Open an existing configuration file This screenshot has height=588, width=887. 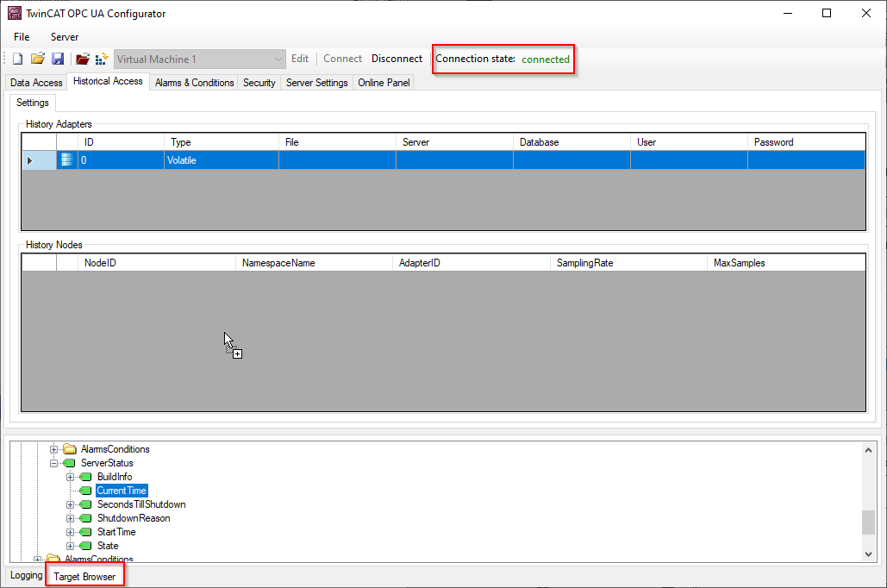(38, 59)
